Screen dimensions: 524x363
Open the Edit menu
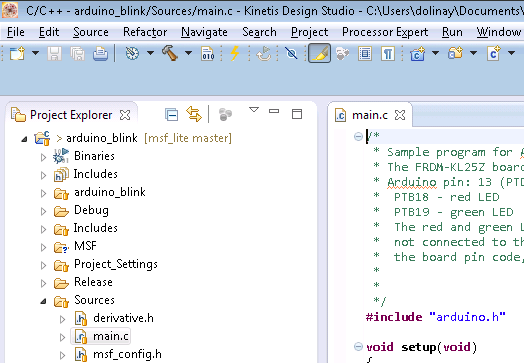[49, 32]
